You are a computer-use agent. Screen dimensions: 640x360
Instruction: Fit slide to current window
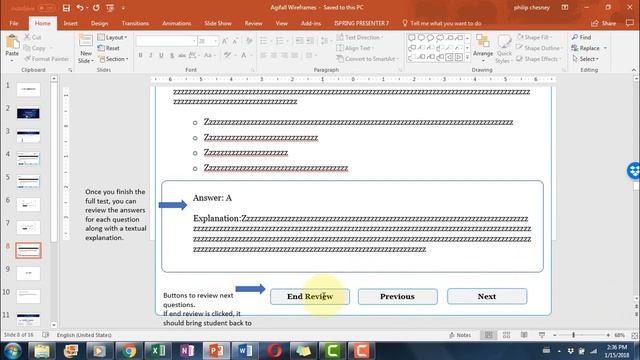[634, 335]
